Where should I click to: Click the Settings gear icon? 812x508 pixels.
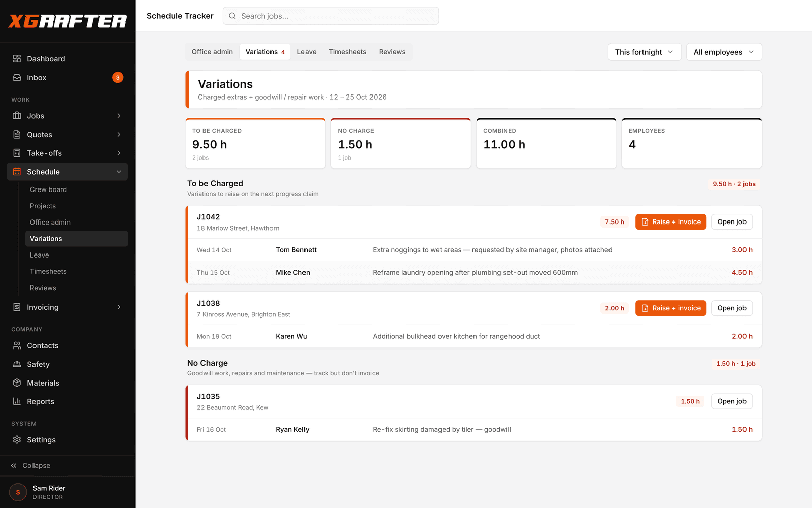coord(17,440)
